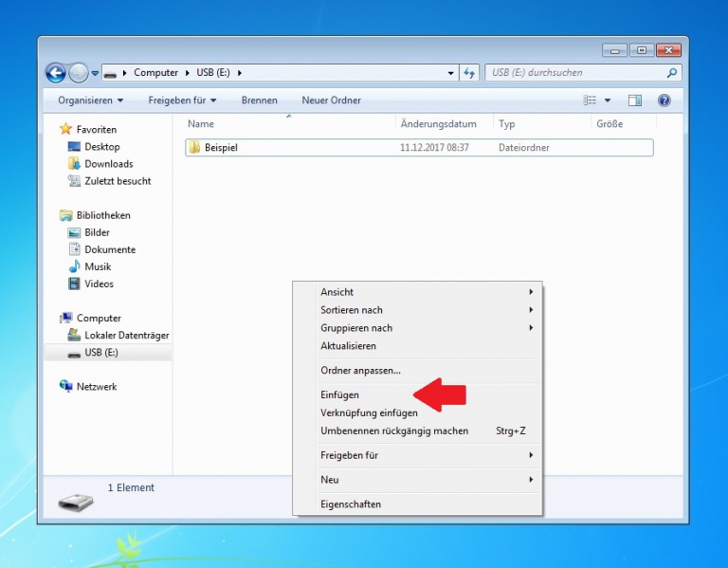Screen dimensions: 728x568
Task: Click the Dokumente document icon
Action: 74,249
